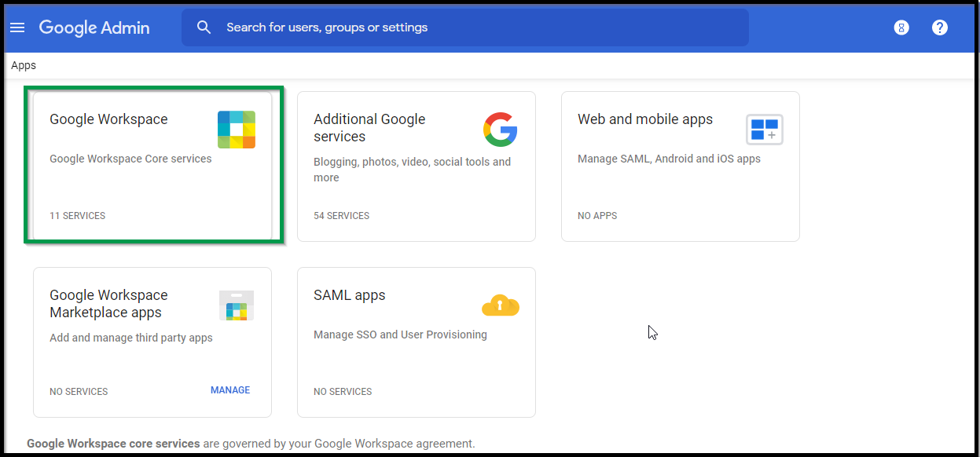The width and height of the screenshot is (980, 457).
Task: Click the Google Workspace agreement footer sentence
Action: coord(251,444)
